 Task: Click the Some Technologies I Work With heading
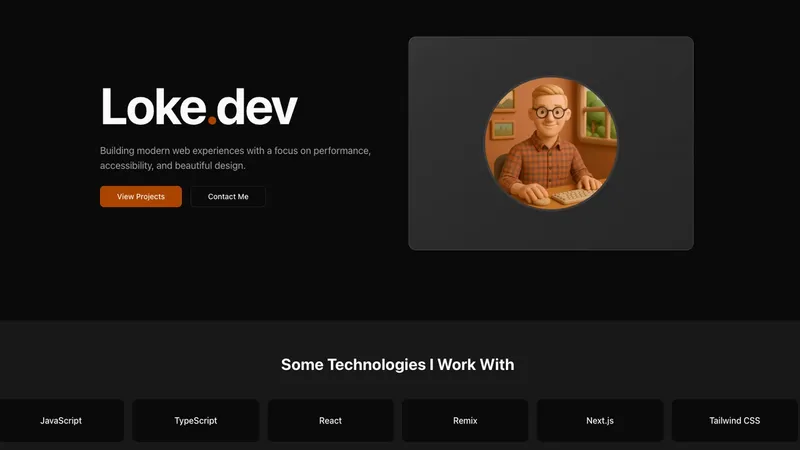(x=397, y=364)
